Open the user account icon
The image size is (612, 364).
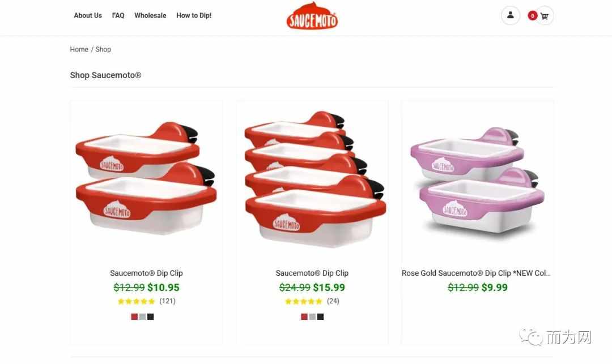click(510, 16)
